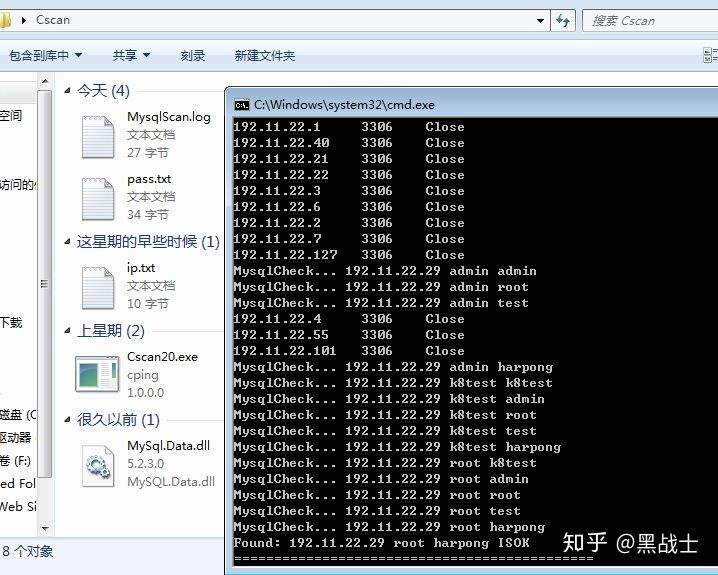Open the MysqlScan.log file icon
718x575 pixels.
[x=98, y=137]
